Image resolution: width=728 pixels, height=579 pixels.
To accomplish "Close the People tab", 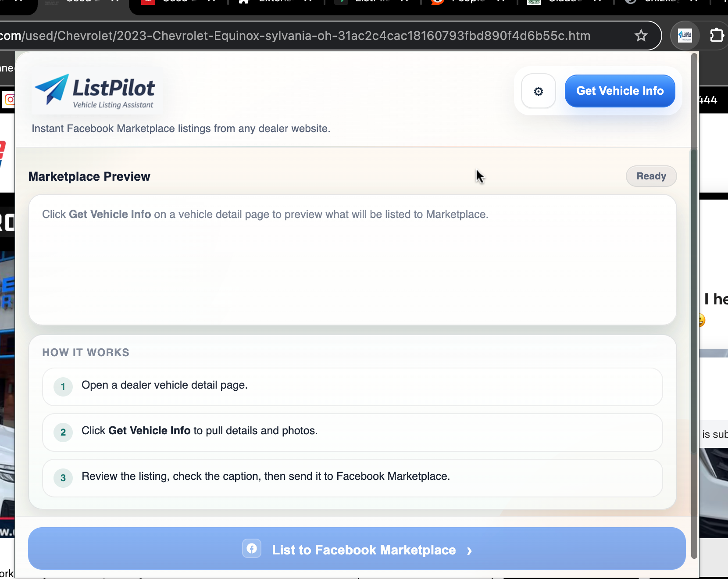I will [x=501, y=2].
